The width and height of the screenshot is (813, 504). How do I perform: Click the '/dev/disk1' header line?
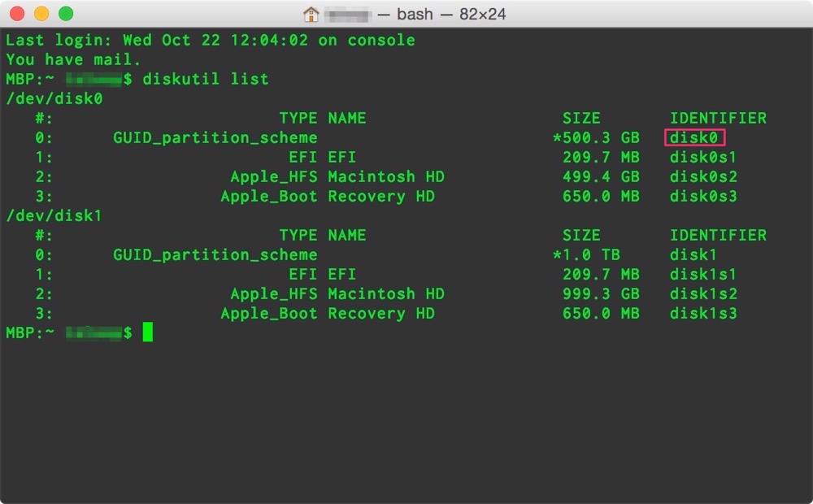point(54,215)
